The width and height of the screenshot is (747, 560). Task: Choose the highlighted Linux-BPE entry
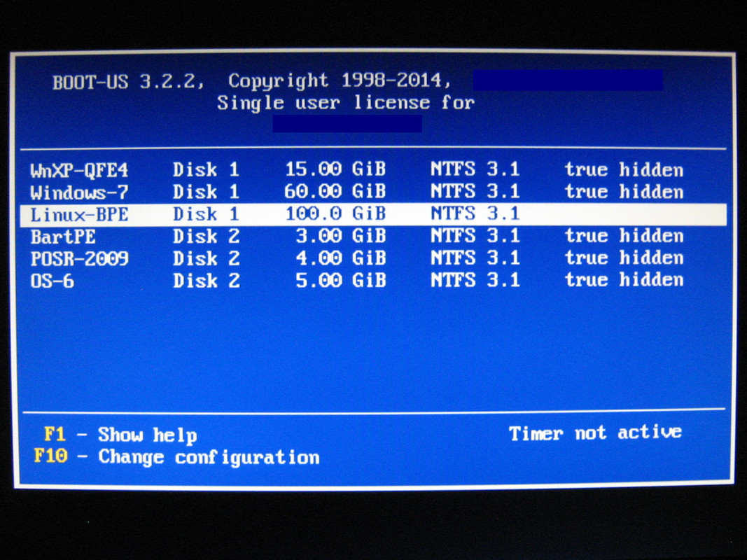coord(374,214)
